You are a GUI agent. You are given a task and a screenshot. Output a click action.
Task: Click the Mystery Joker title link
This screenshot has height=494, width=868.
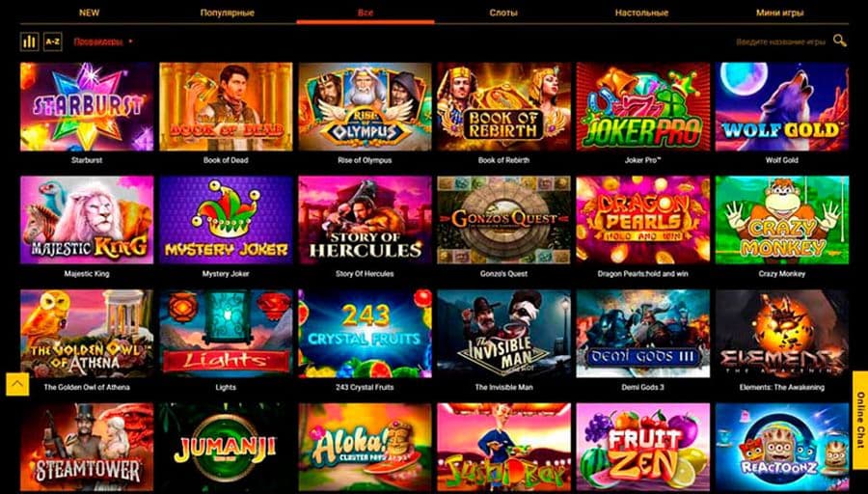tap(226, 274)
